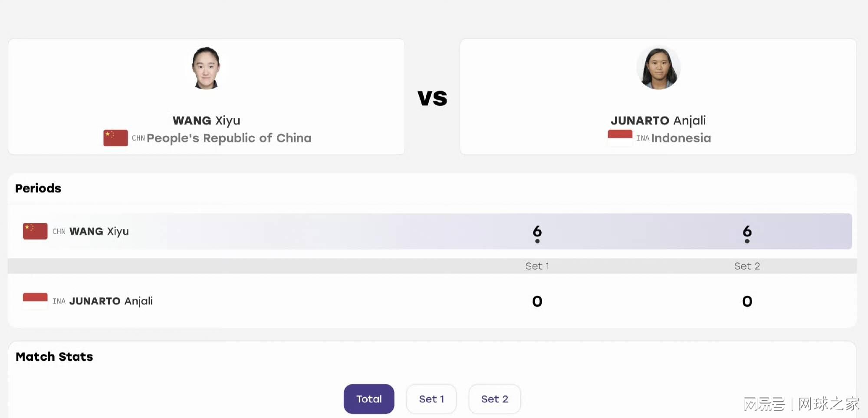Click JUNARTO Anjali's name in the top player card
Screen dimensions: 868x418
[x=658, y=121]
